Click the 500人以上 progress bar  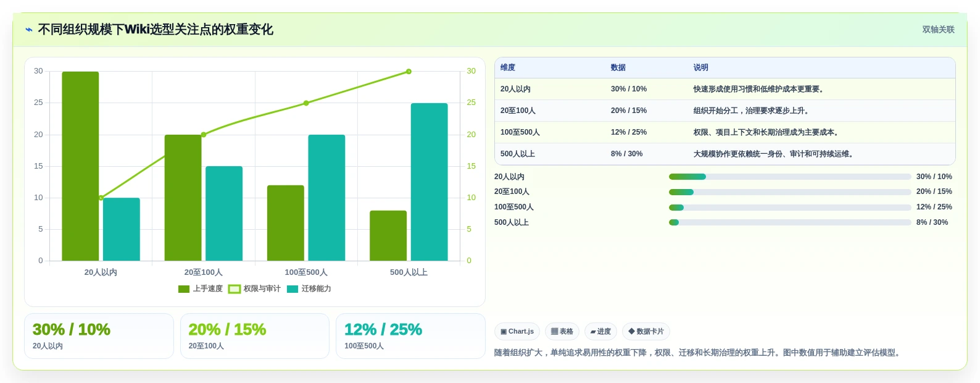790,222
